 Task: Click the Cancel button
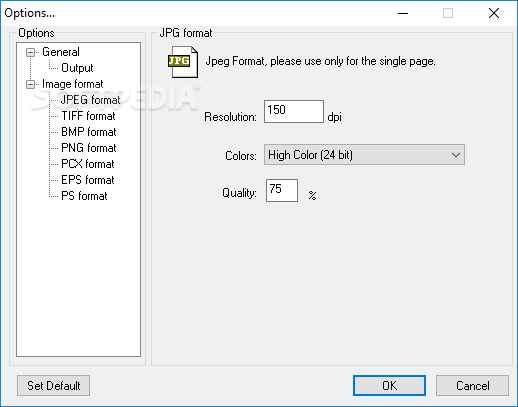pos(472,386)
